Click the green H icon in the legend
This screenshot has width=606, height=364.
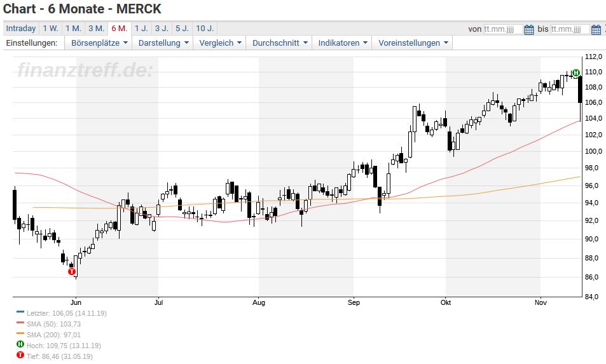pos(20,344)
